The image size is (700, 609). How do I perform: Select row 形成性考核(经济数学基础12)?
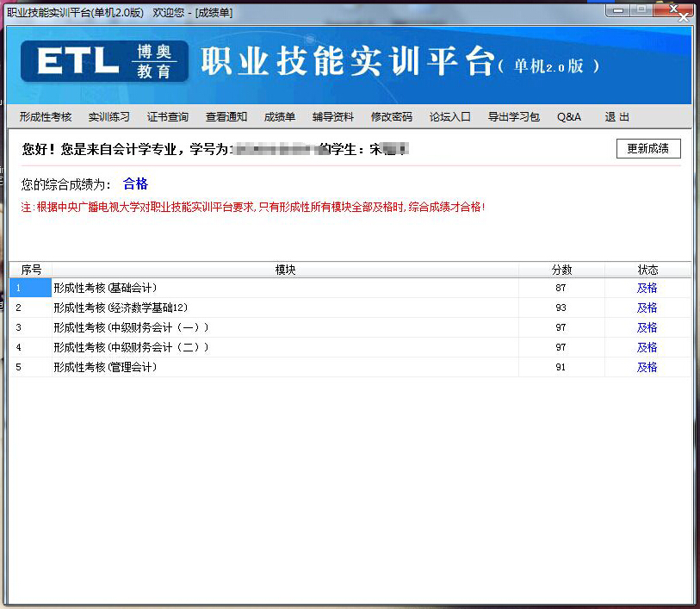coord(350,308)
